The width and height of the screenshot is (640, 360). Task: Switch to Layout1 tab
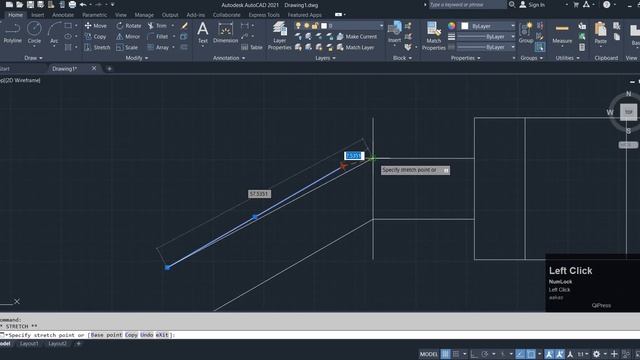click(29, 344)
